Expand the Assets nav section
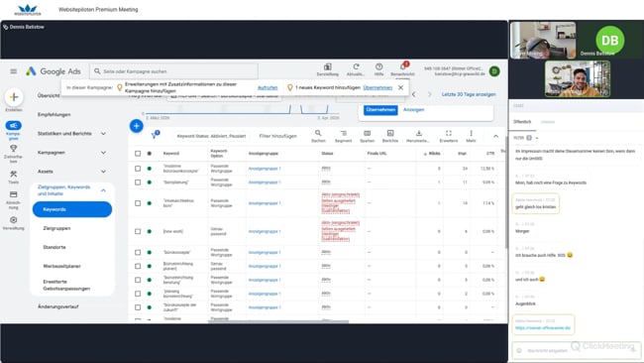 tap(103, 172)
